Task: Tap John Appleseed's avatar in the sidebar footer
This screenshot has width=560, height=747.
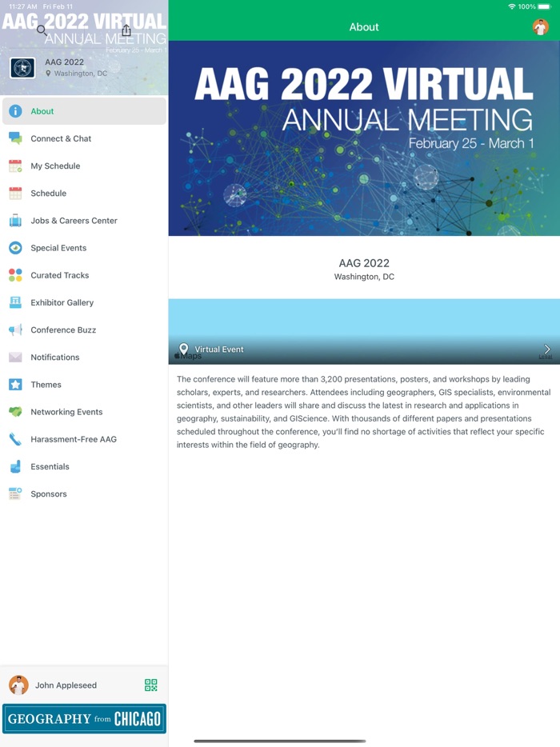Action: tap(18, 685)
